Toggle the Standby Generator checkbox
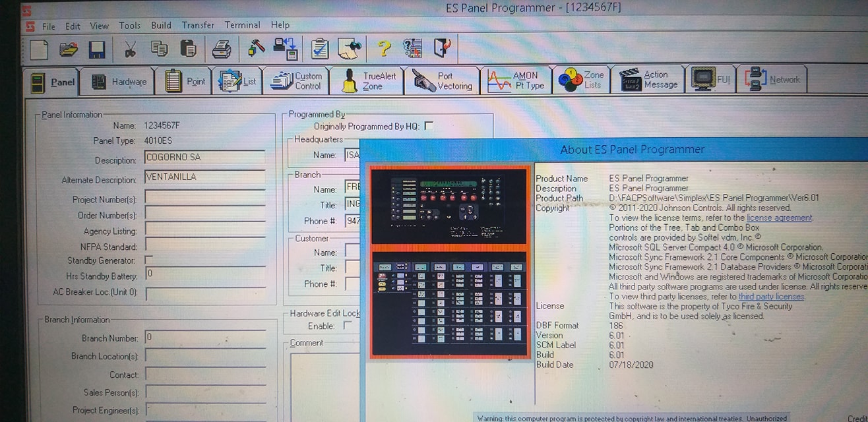This screenshot has width=868, height=422. [148, 260]
